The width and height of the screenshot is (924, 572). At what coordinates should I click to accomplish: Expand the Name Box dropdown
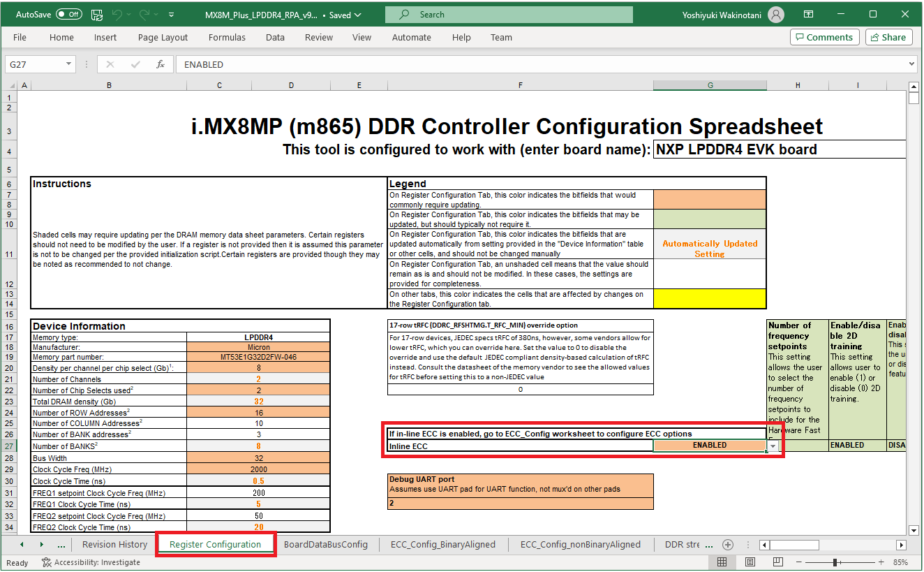tap(68, 64)
